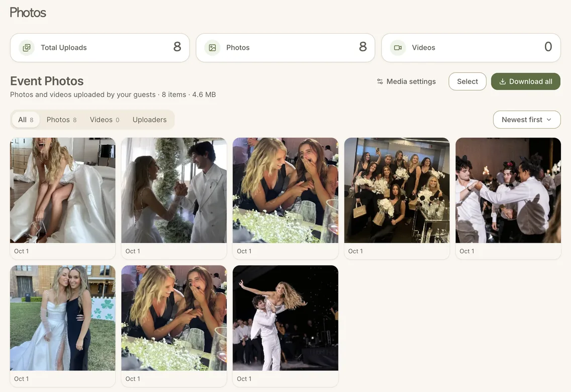Viewport: 571px width, 392px height.
Task: Click the download arrow icon in Download all
Action: (503, 81)
